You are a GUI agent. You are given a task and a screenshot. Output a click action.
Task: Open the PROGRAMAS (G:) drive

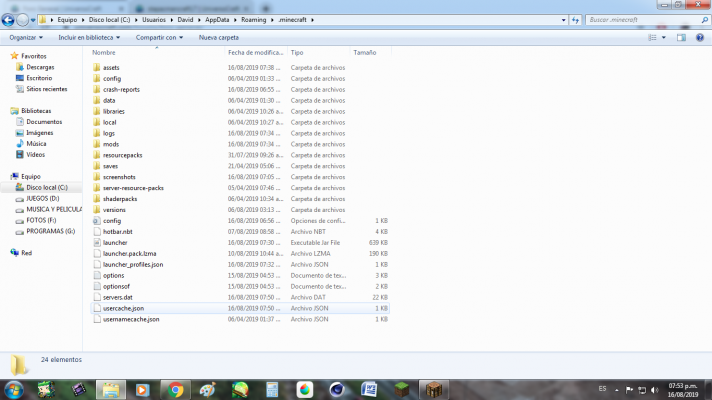pyautogui.click(x=50, y=231)
